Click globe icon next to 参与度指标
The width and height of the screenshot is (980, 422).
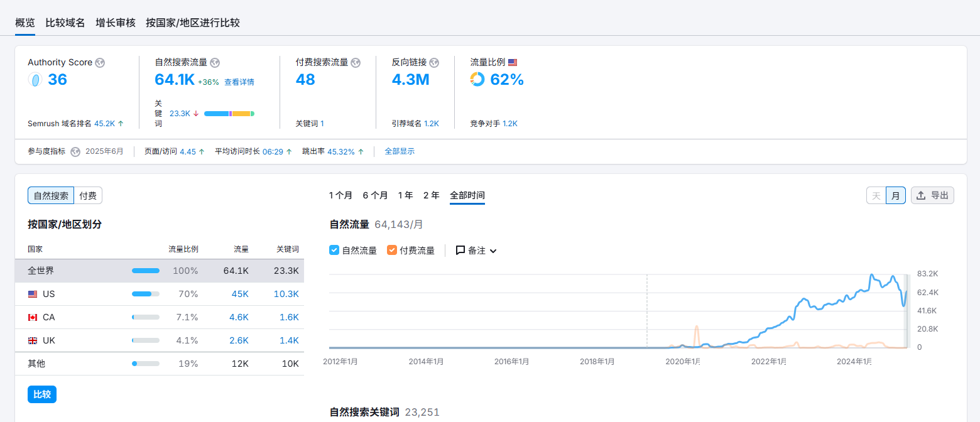75,152
